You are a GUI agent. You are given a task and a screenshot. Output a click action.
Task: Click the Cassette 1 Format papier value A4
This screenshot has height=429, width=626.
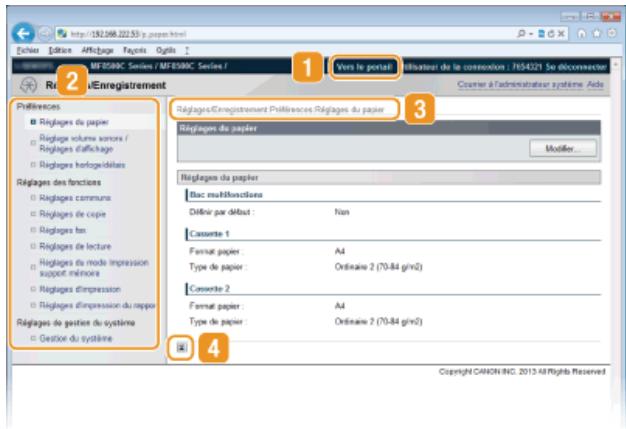tap(339, 251)
